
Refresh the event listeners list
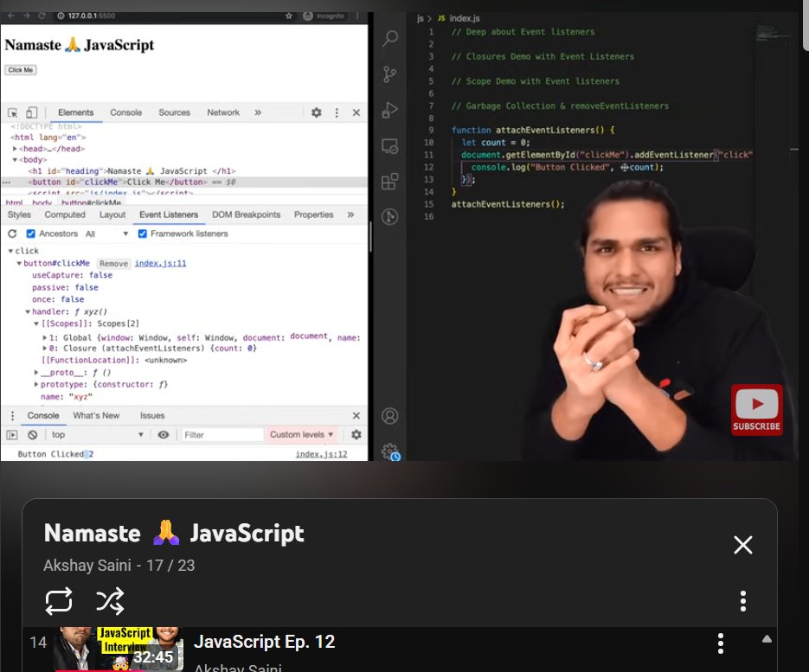click(12, 234)
